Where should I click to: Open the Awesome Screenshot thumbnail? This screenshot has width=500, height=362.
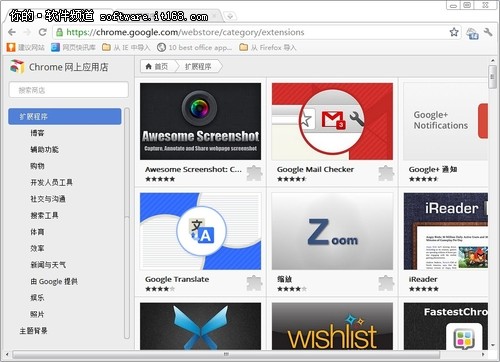[x=200, y=121]
